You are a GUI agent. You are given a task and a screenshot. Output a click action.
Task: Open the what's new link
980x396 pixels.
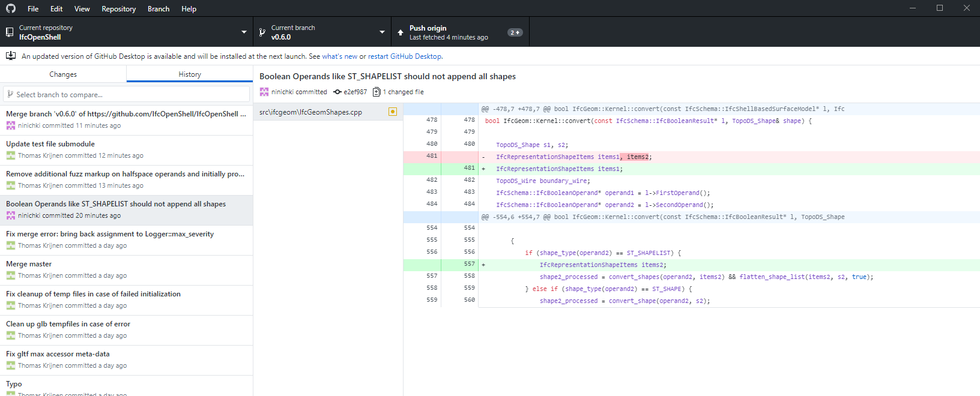[x=340, y=56]
